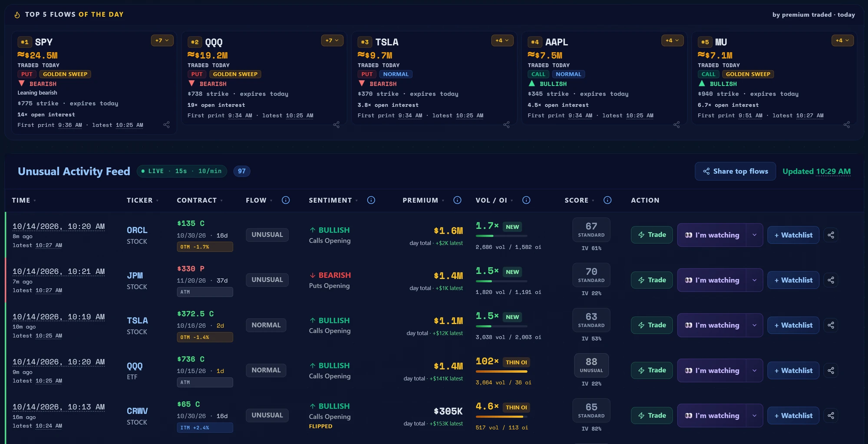Viewport: 868px width, 444px height.
Task: Open Premium column info icon
Action: point(457,200)
